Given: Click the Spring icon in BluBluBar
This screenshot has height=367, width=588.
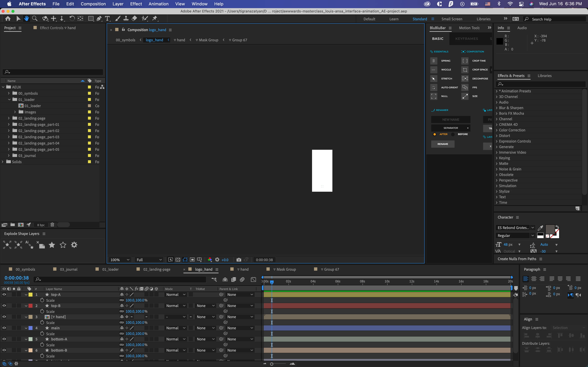Looking at the screenshot, I should pyautogui.click(x=434, y=61).
